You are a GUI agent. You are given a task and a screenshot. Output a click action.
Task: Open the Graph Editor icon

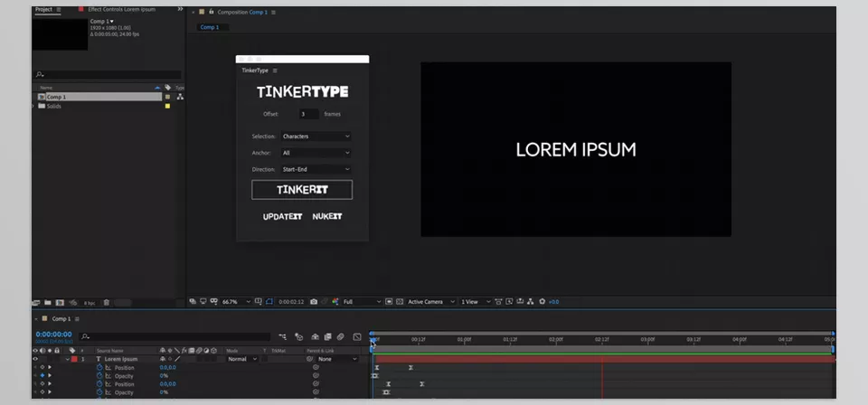coord(357,336)
